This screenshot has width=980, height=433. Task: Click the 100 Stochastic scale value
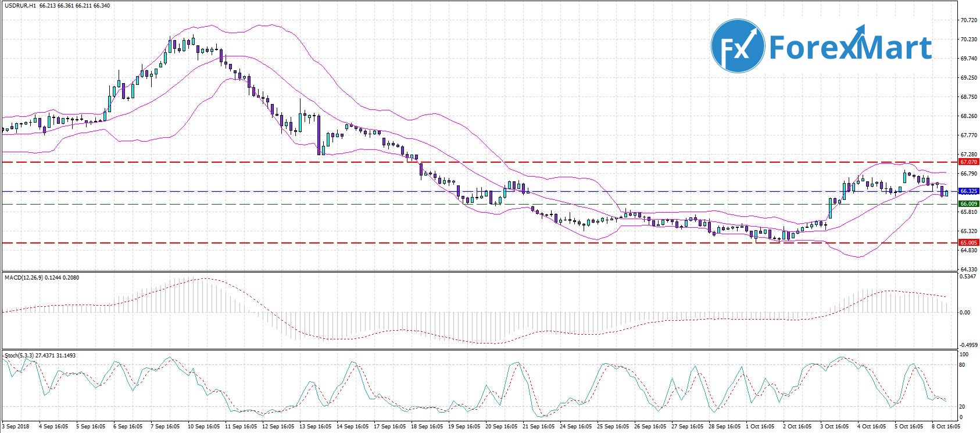[x=964, y=355]
